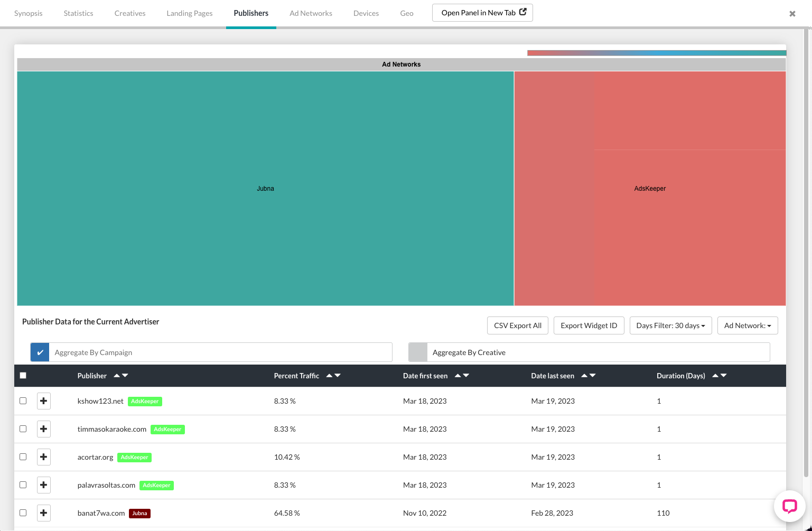Open the LiveChat widget
The height and width of the screenshot is (531, 812).
789,506
